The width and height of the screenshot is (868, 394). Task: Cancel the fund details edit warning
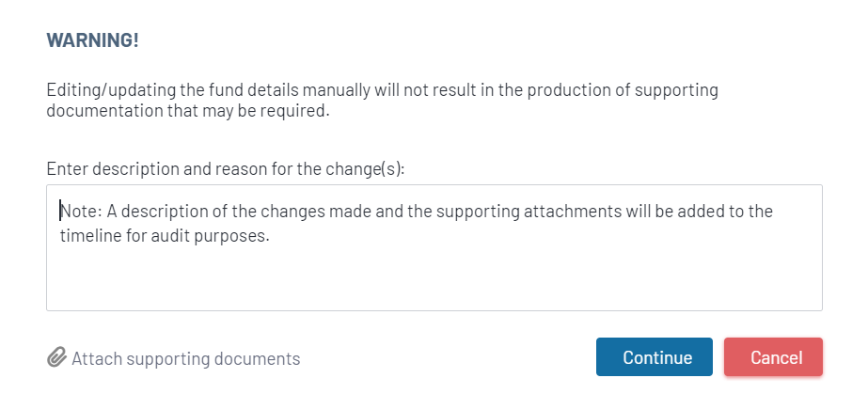[776, 357]
